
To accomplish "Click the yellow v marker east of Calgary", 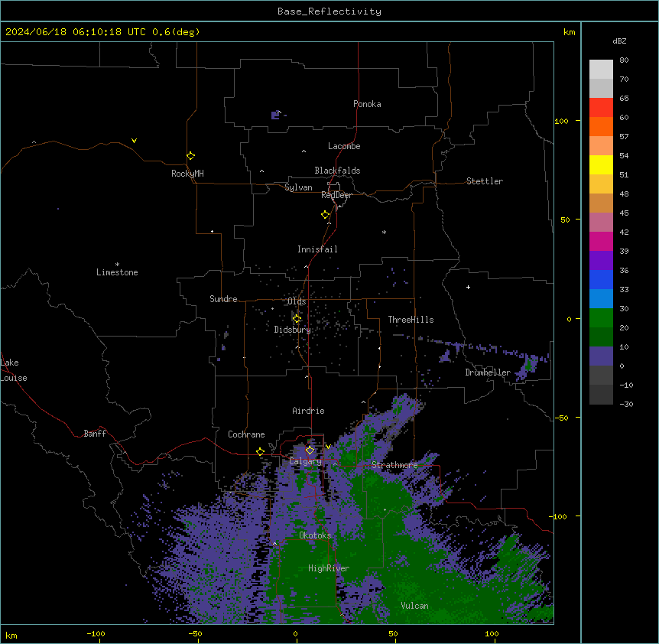I will pos(328,447).
